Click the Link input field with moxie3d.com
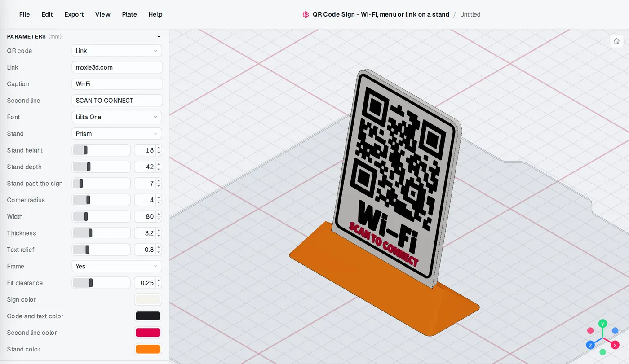Image resolution: width=629 pixels, height=364 pixels. tap(117, 67)
